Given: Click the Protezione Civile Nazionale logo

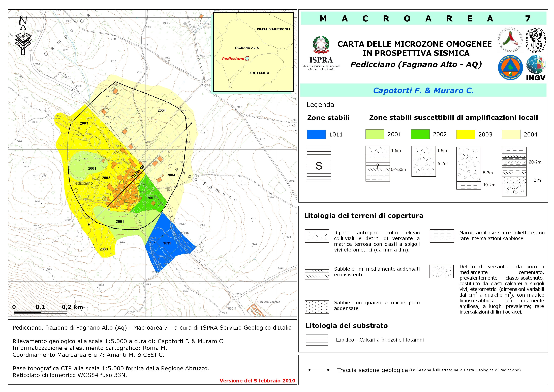Looking at the screenshot, I should click(x=510, y=40).
